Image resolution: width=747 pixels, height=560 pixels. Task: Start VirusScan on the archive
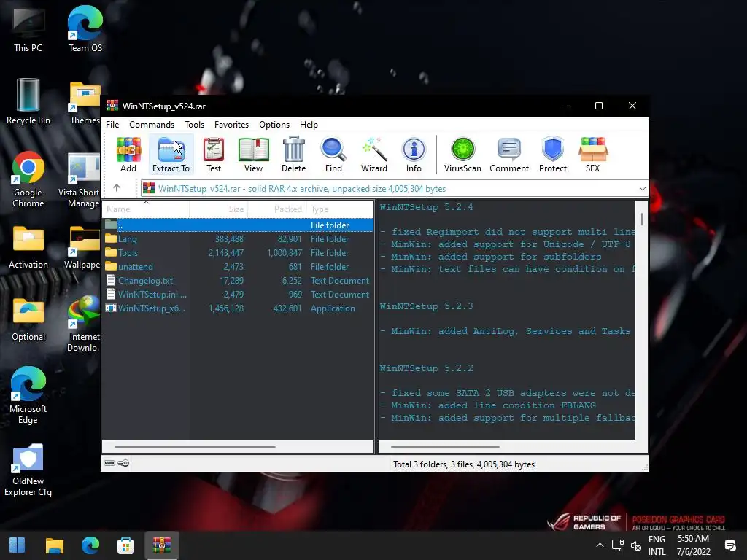[x=462, y=155]
